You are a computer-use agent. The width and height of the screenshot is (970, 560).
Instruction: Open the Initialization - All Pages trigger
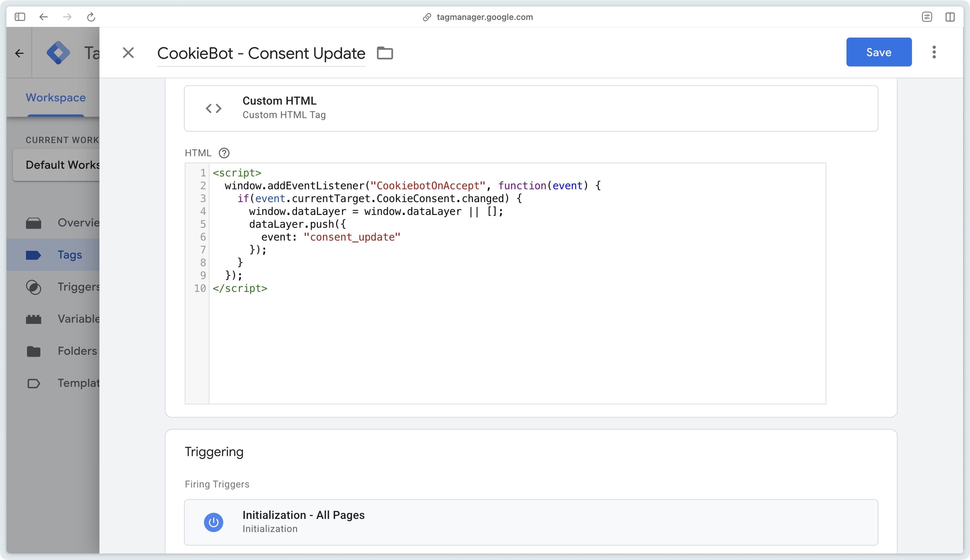[531, 522]
